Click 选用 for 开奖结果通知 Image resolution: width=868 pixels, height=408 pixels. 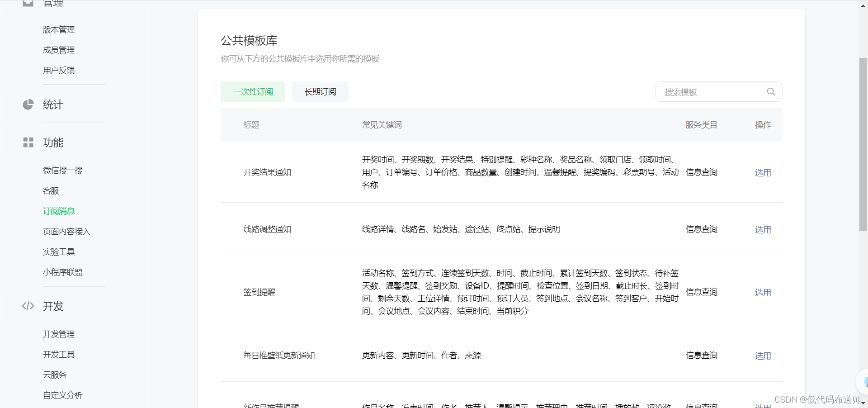763,173
